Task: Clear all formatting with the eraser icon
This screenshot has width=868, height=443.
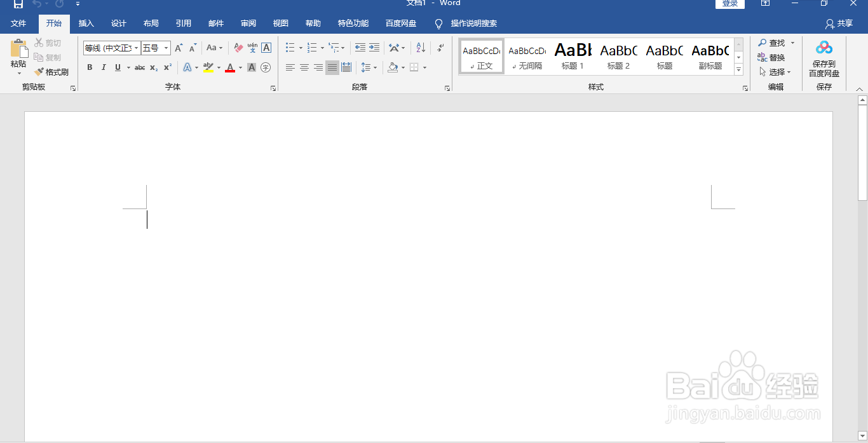Action: coord(238,48)
